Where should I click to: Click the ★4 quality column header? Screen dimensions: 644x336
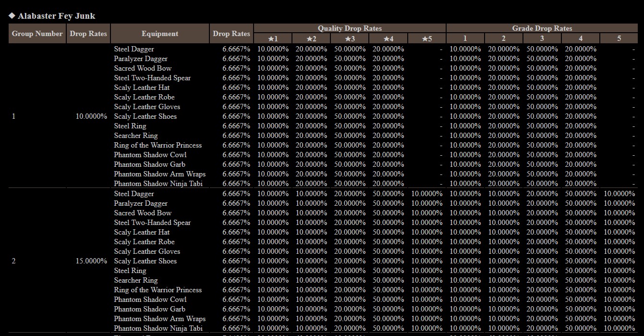click(388, 38)
